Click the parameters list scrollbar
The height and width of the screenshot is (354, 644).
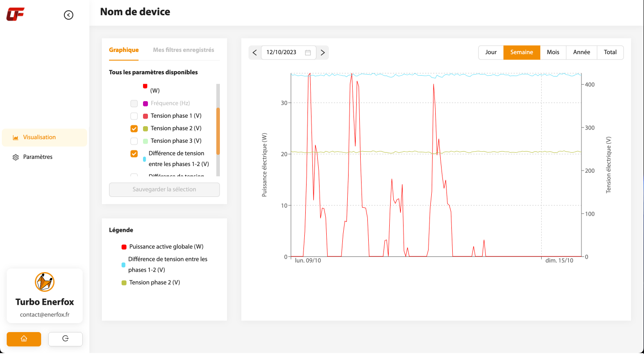coord(218,131)
